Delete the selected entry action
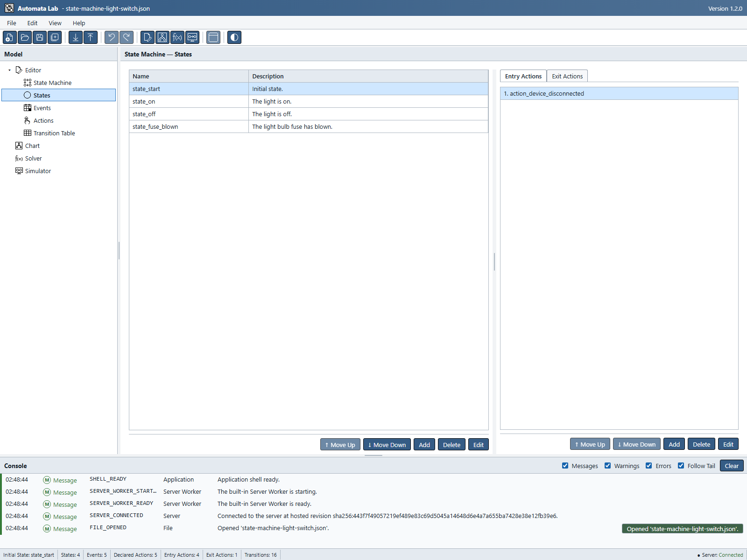747x560 pixels. coord(701,444)
